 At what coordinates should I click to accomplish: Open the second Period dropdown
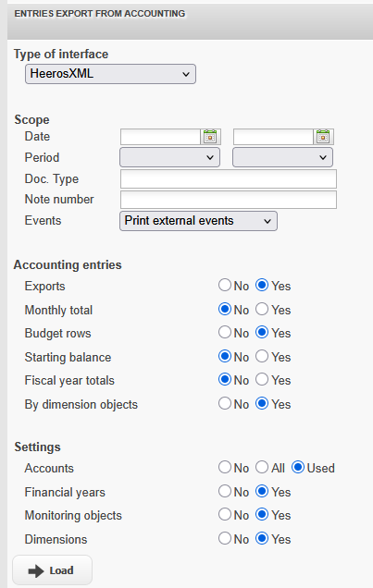(282, 157)
